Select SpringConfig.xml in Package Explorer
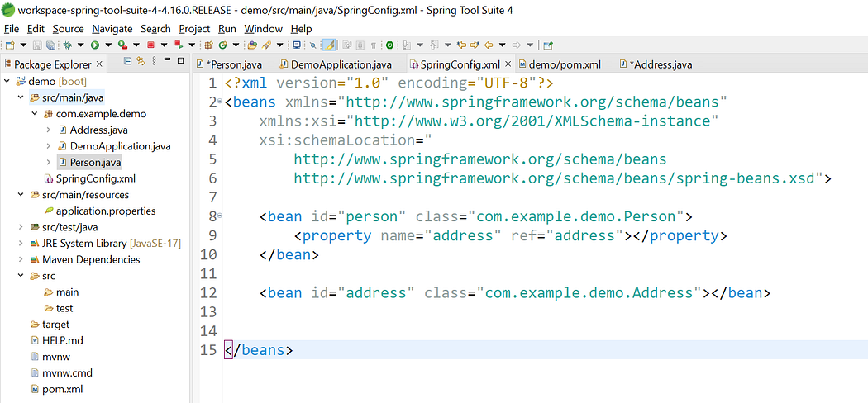 pyautogui.click(x=89, y=178)
